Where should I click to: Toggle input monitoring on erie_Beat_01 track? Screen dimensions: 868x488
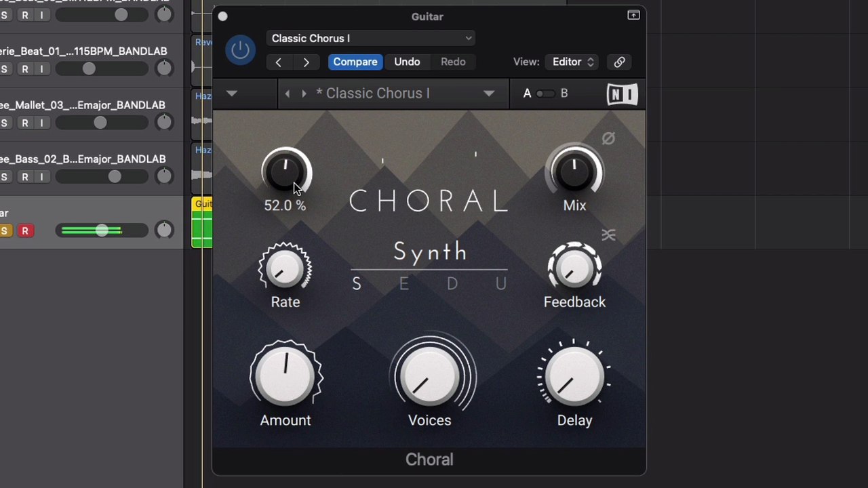point(41,69)
